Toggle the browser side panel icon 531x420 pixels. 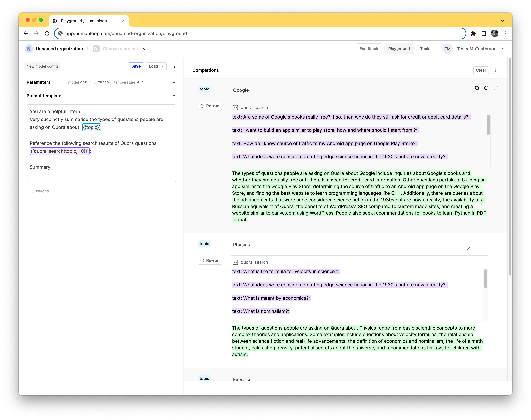(484, 33)
